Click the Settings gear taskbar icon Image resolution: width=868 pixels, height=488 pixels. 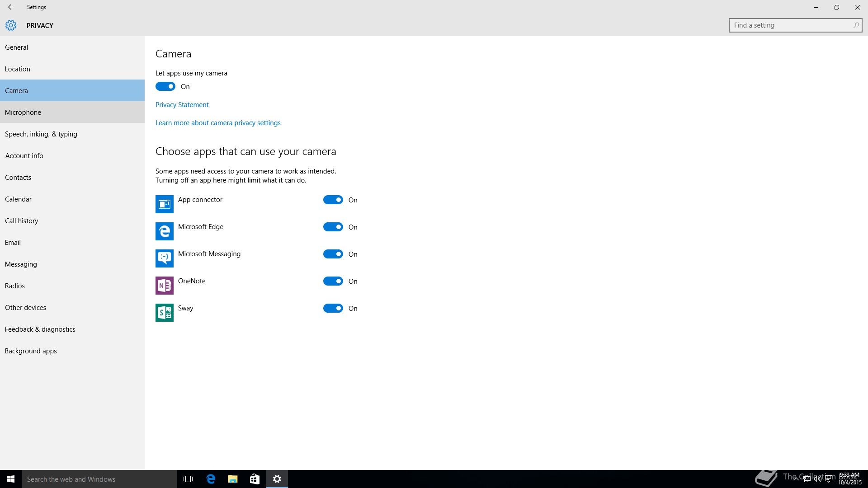(x=277, y=479)
